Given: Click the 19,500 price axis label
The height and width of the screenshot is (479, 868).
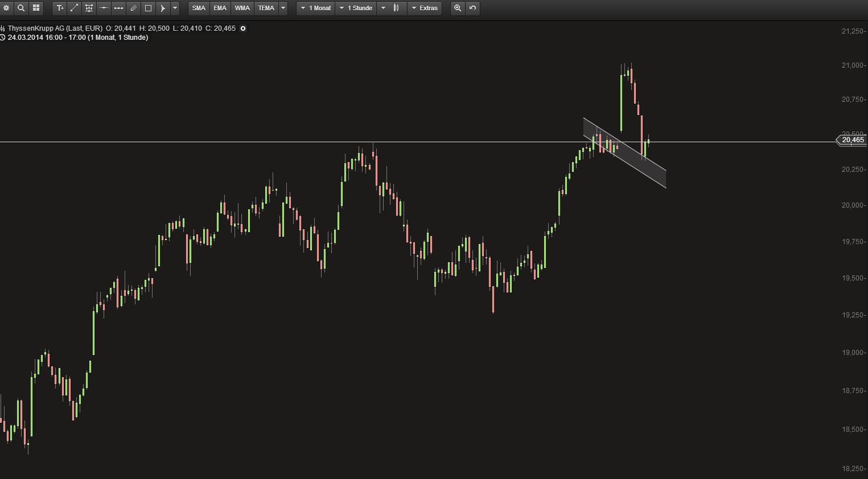Looking at the screenshot, I should (854, 278).
